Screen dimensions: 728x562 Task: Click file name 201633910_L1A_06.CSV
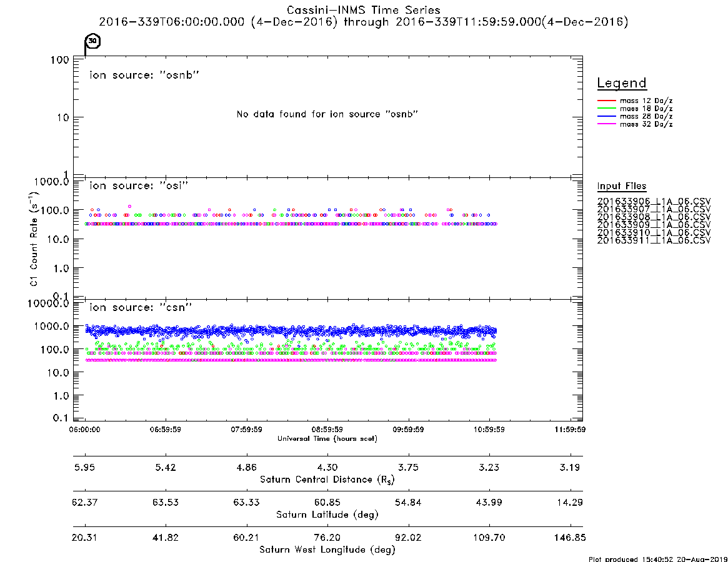pyautogui.click(x=654, y=232)
